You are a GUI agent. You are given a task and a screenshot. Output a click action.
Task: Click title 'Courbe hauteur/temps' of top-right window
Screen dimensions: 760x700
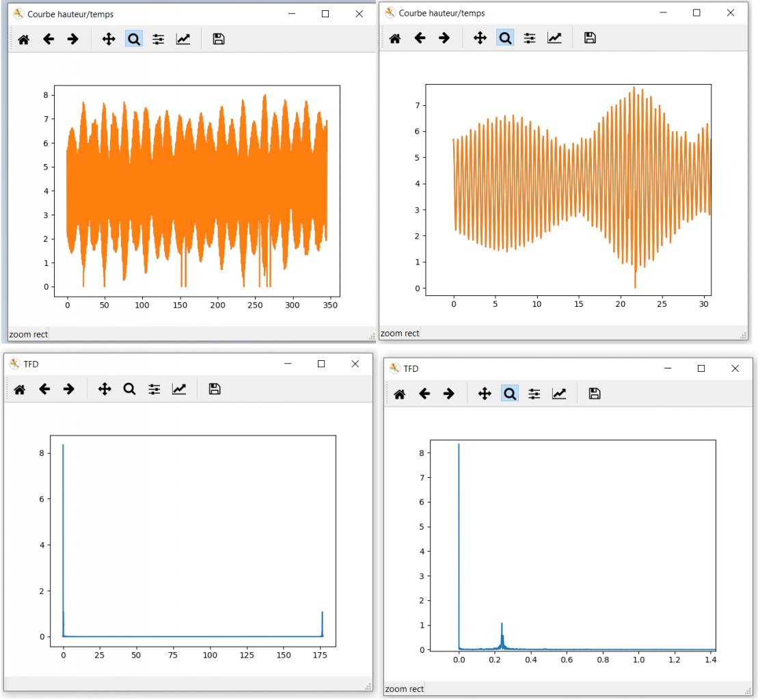pos(442,14)
